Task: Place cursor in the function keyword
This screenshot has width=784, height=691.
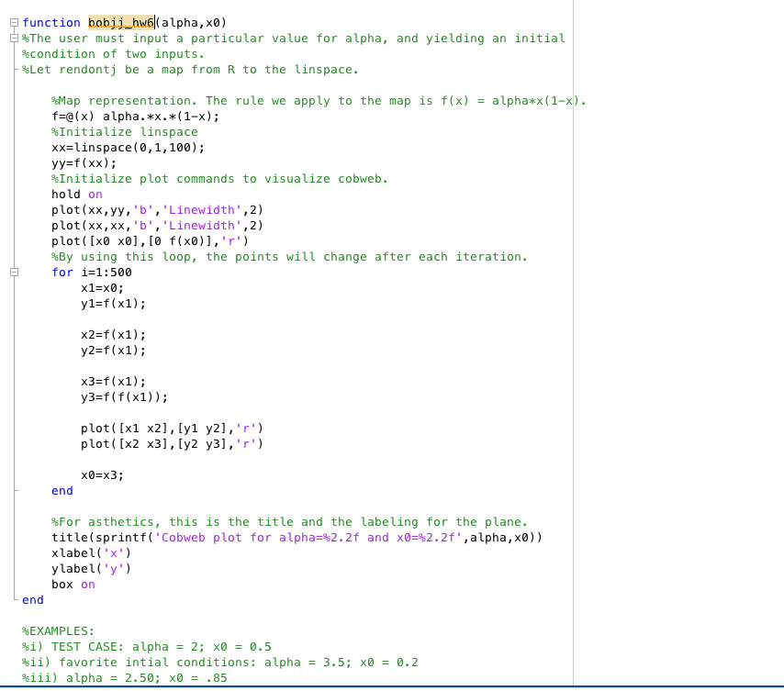Action: [50, 22]
